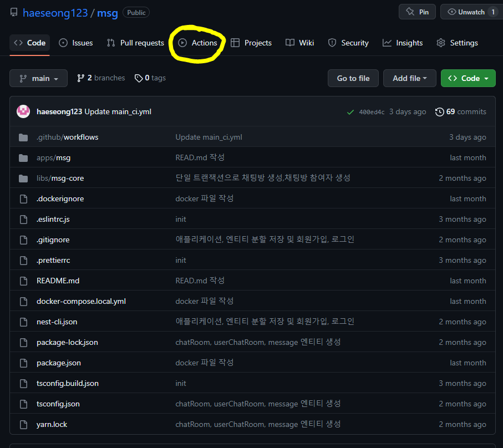The width and height of the screenshot is (503, 448).
Task: Open the libs/msg-core folder
Action: [x=60, y=179]
